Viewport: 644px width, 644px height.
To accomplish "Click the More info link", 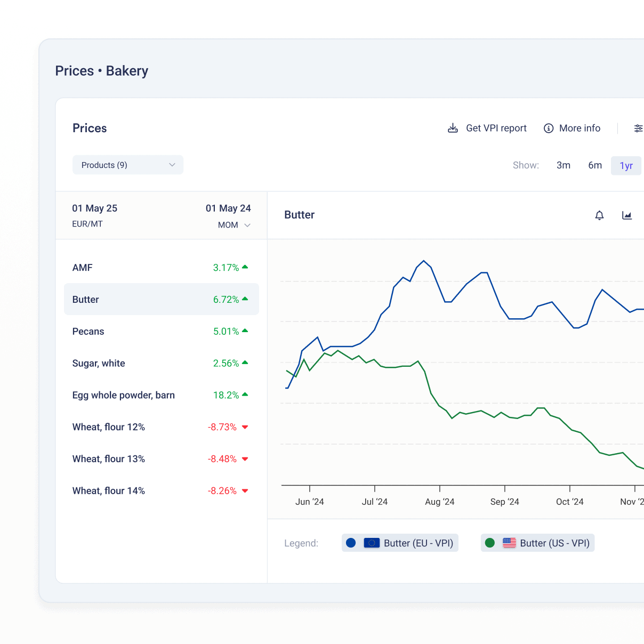I will pyautogui.click(x=579, y=128).
